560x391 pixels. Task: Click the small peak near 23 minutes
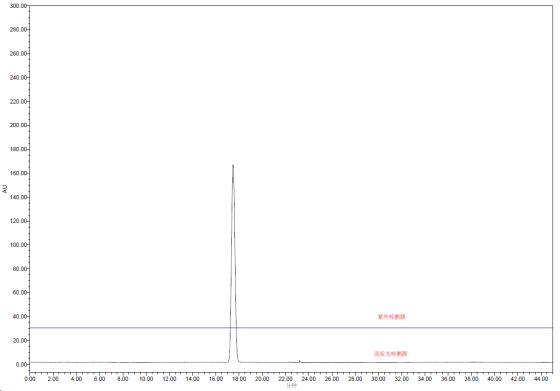pyautogui.click(x=299, y=361)
